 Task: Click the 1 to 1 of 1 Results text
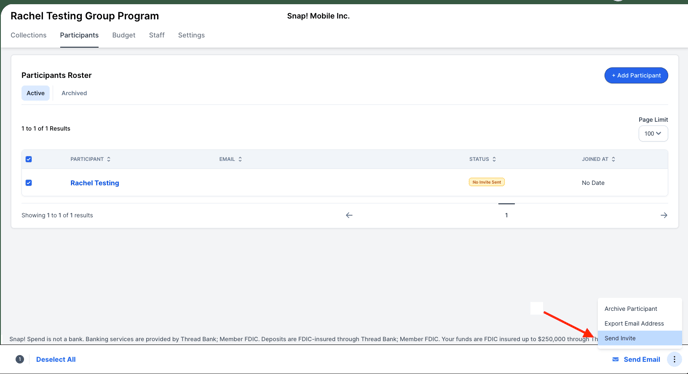(x=46, y=129)
